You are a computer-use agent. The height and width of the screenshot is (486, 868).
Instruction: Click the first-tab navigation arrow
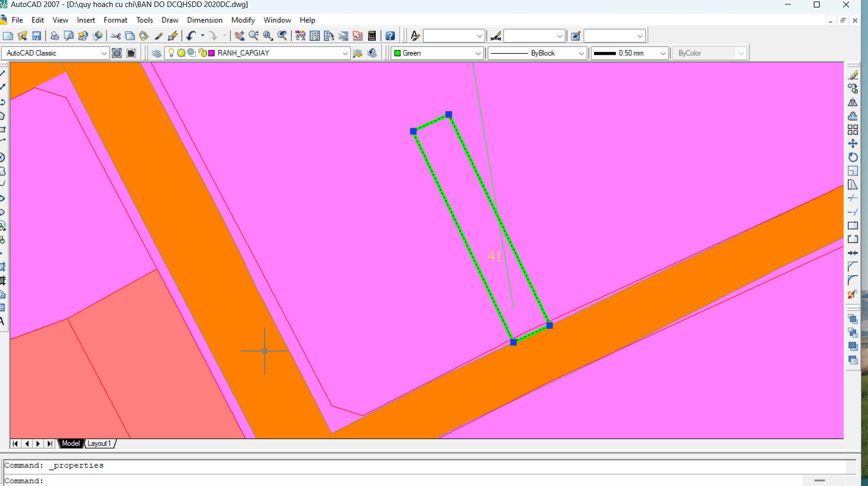point(15,443)
